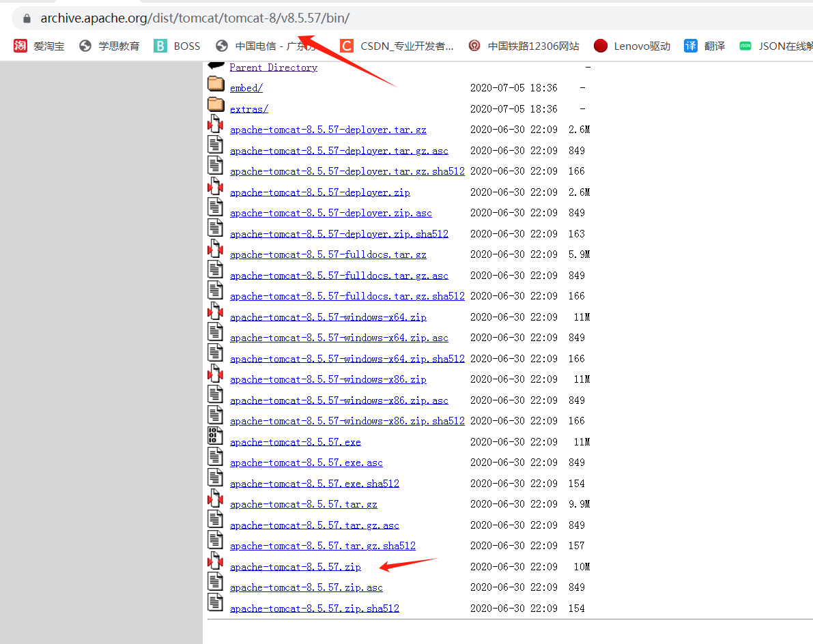Screen dimensions: 813x644
Task: Open the CSDN bookmark
Action: coord(397,46)
